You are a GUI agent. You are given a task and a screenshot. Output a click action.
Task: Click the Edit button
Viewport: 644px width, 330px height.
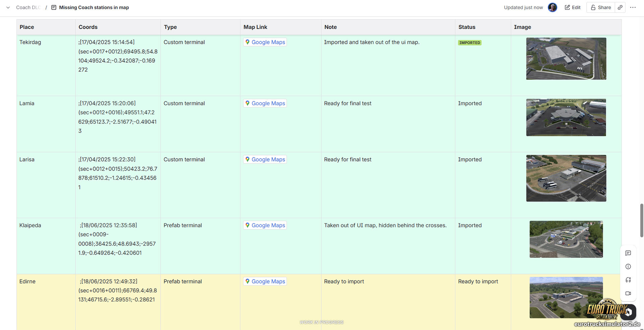[x=573, y=7]
